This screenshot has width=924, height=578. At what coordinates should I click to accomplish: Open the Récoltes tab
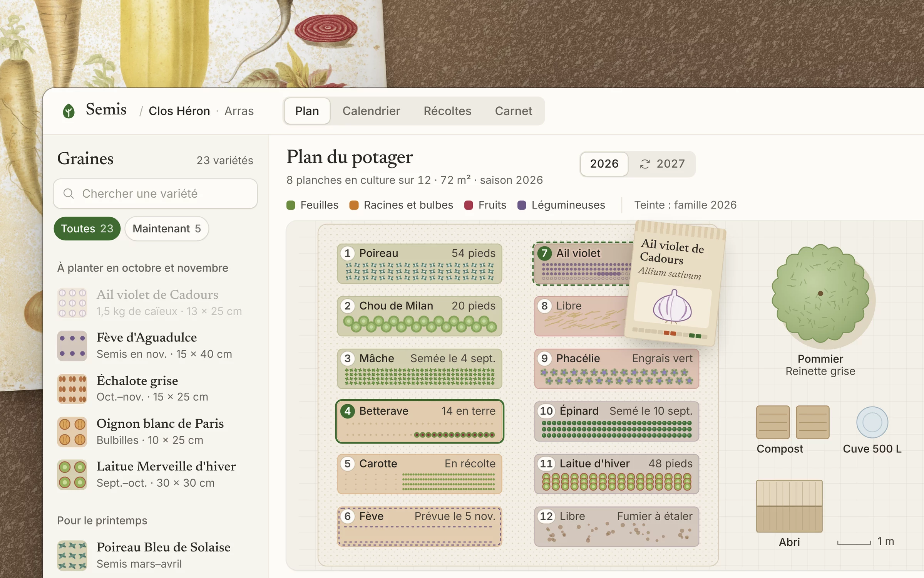447,111
